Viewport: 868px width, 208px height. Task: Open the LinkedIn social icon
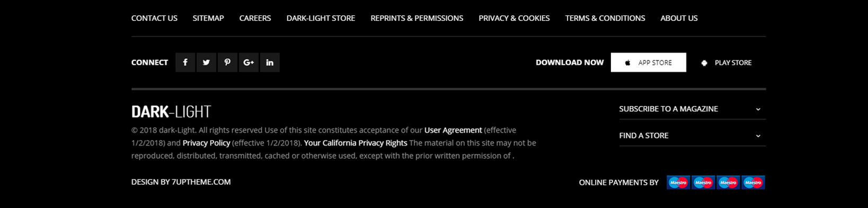(270, 62)
